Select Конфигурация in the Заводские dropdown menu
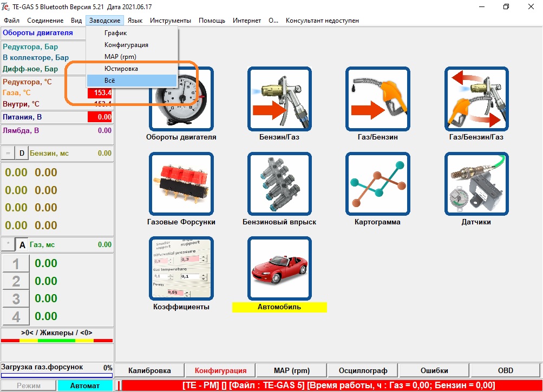This screenshot has height=392, width=543. 132,45
